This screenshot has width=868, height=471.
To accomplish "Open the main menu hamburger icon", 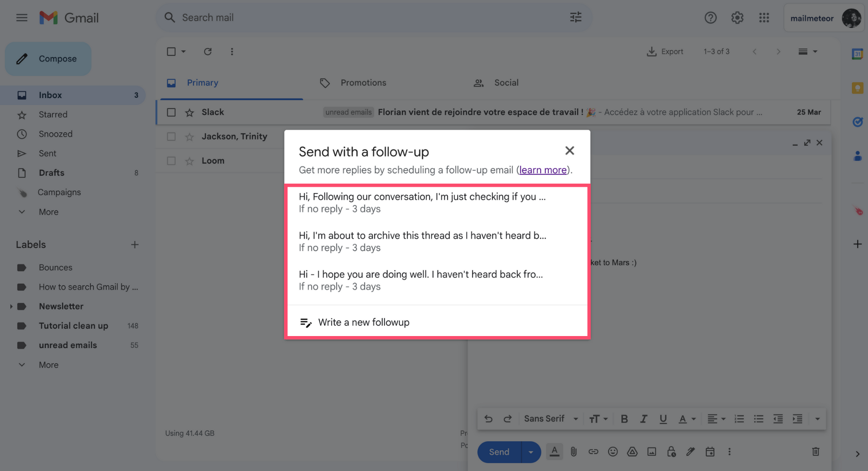I will [21, 18].
